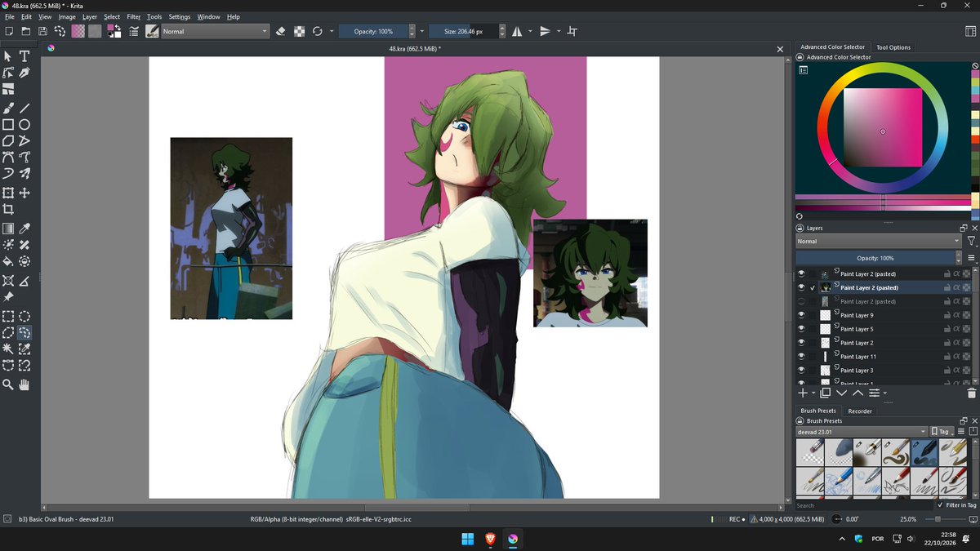Duplicate the current layer in Layers panel

pos(826,393)
